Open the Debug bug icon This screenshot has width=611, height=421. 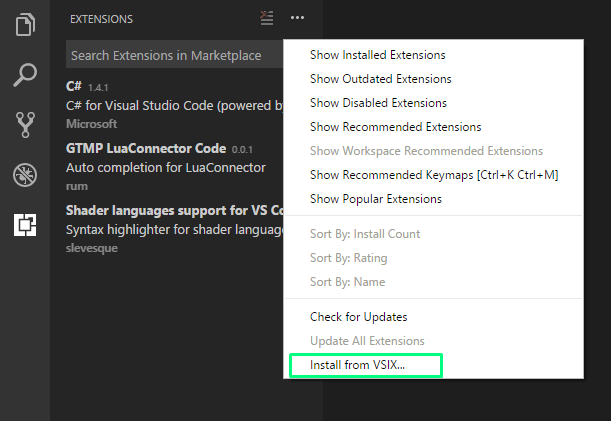click(x=25, y=175)
